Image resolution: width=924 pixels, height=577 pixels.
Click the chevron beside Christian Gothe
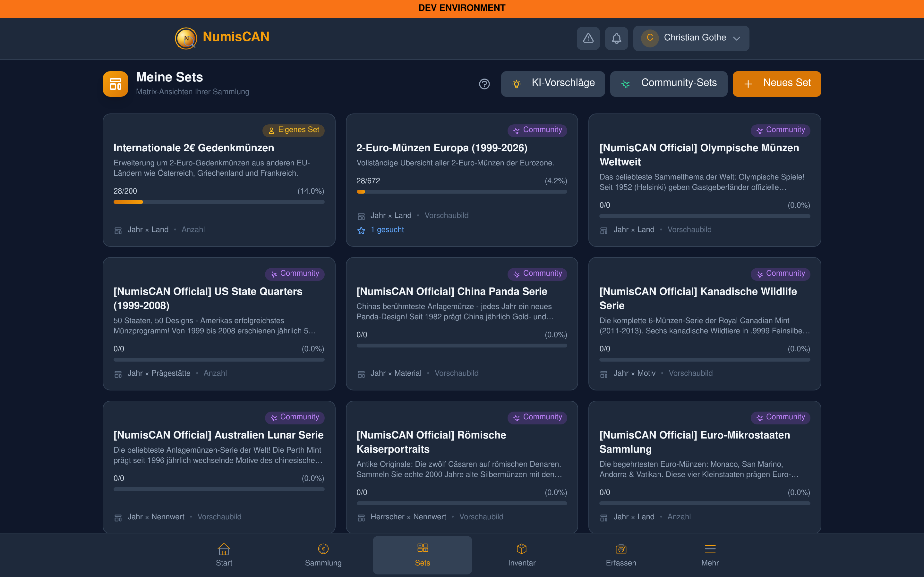(737, 38)
